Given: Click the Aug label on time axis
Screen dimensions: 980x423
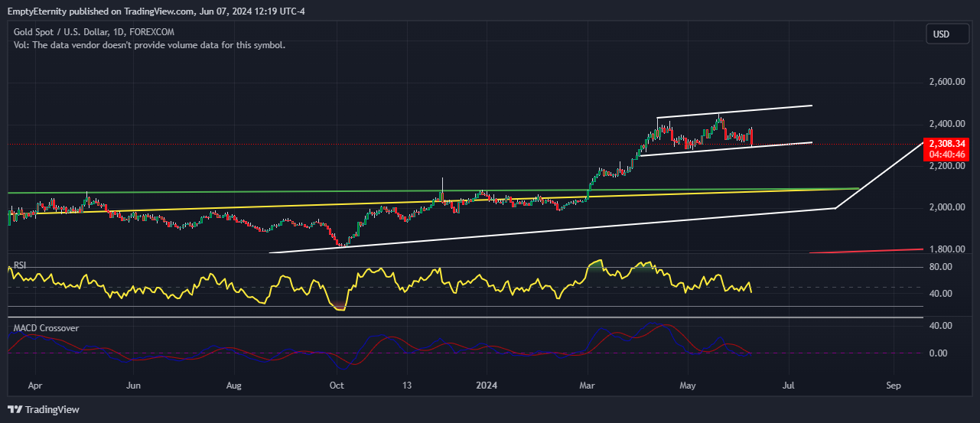Looking at the screenshot, I should coord(235,386).
